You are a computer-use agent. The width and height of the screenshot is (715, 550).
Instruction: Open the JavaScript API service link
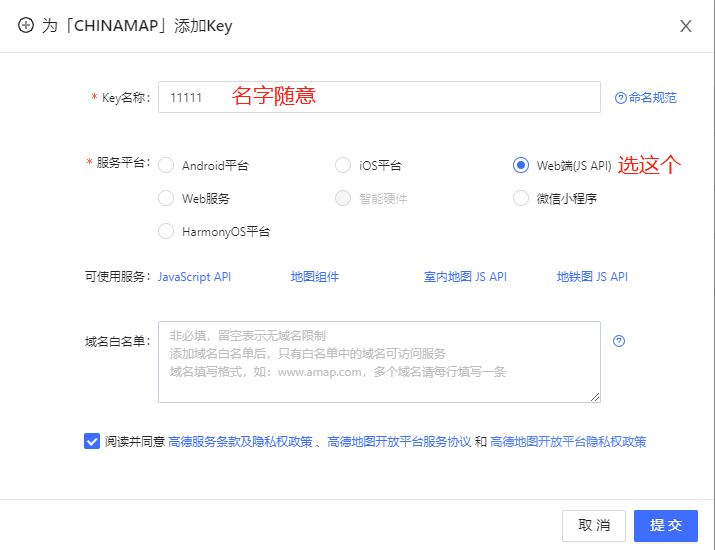pos(194,277)
